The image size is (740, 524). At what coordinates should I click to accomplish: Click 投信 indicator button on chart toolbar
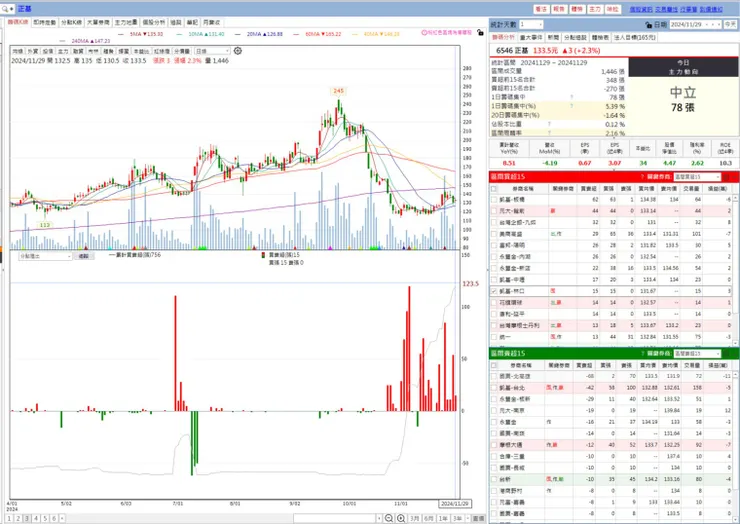click(48, 51)
